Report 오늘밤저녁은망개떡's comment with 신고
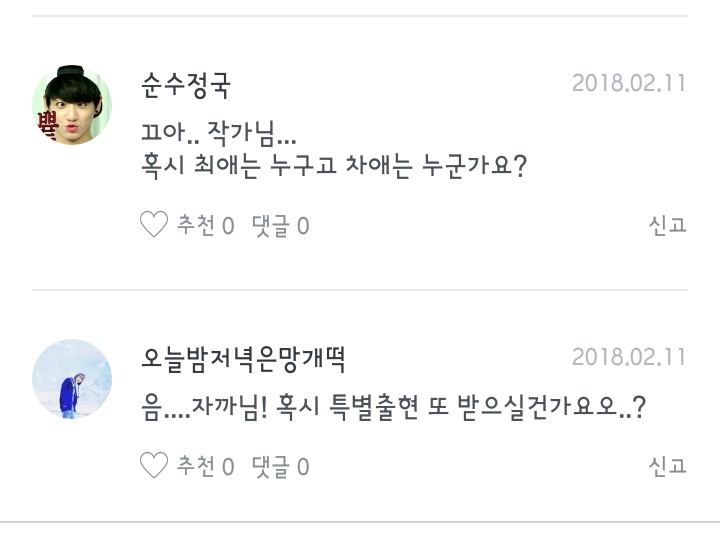This screenshot has height=540, width=720. point(667,466)
